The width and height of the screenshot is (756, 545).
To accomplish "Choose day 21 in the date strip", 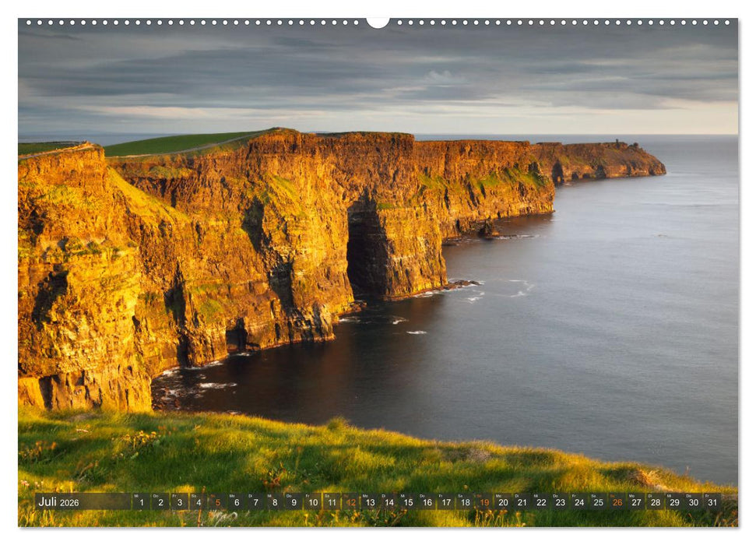I will 522,502.
